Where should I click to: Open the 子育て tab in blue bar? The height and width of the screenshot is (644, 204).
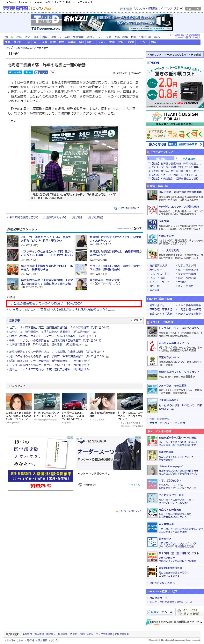[102, 42]
